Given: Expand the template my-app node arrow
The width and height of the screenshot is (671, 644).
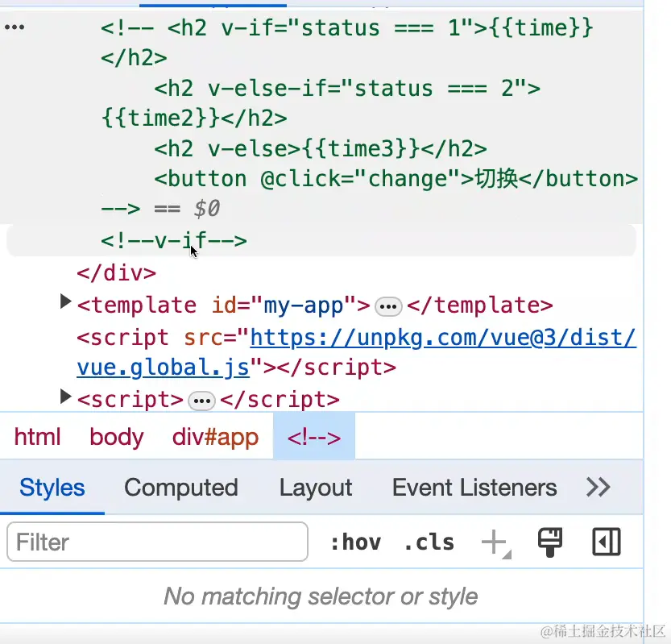Looking at the screenshot, I should (x=66, y=302).
